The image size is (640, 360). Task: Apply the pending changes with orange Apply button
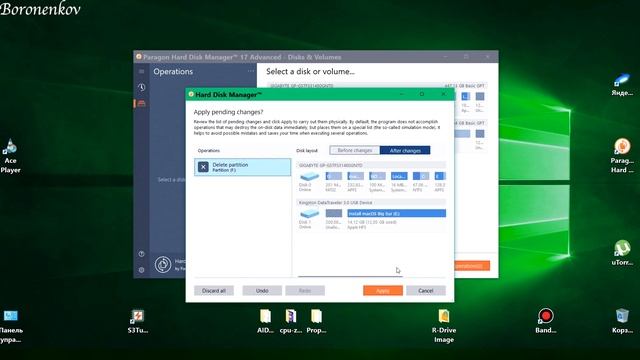[383, 291]
